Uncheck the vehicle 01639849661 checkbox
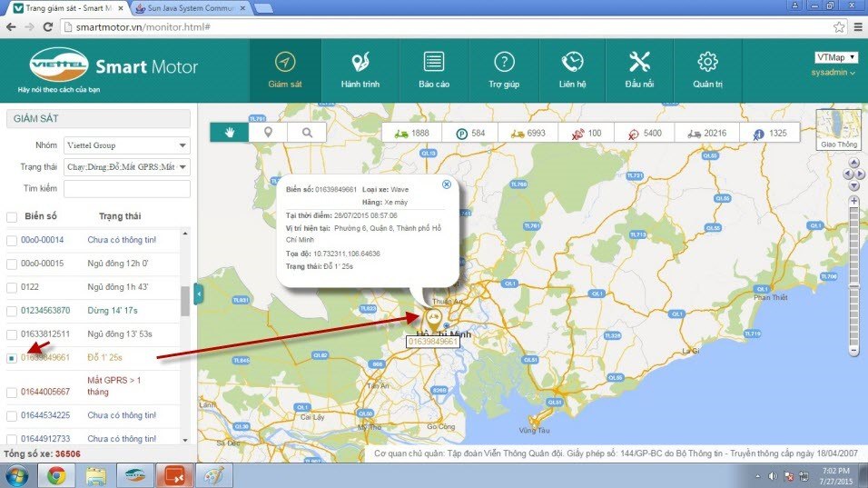 tap(11, 358)
